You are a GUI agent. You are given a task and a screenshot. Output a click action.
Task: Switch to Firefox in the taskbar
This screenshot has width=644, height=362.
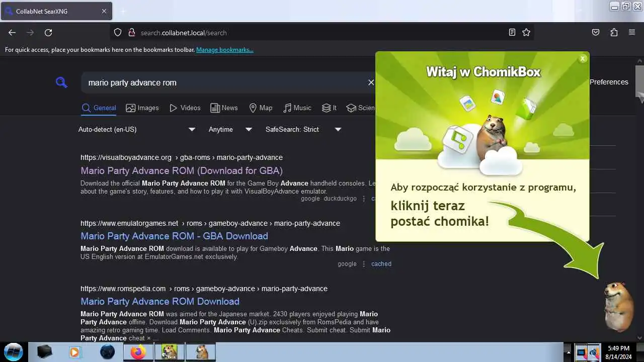coord(138,352)
